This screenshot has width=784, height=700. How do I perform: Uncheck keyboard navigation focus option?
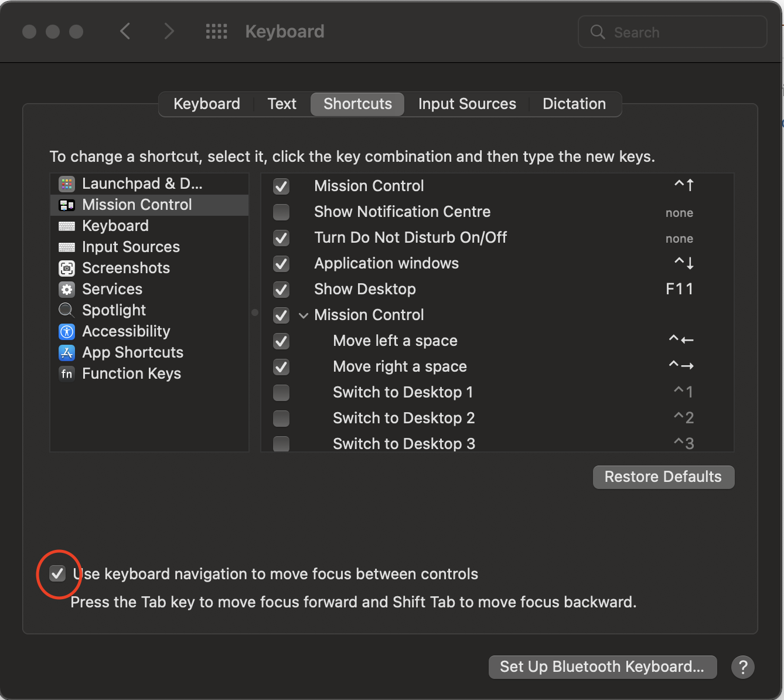click(57, 574)
